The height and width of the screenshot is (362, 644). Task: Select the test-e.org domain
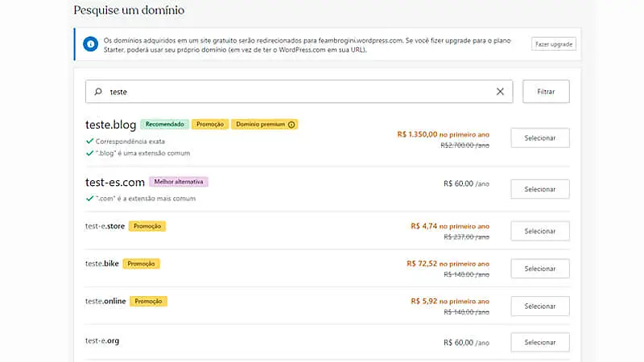coord(540,343)
